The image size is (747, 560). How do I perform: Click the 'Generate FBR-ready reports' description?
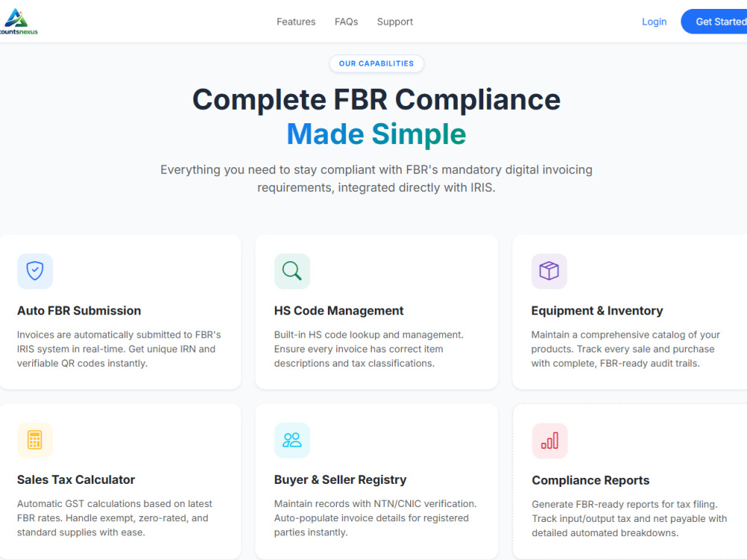click(629, 519)
